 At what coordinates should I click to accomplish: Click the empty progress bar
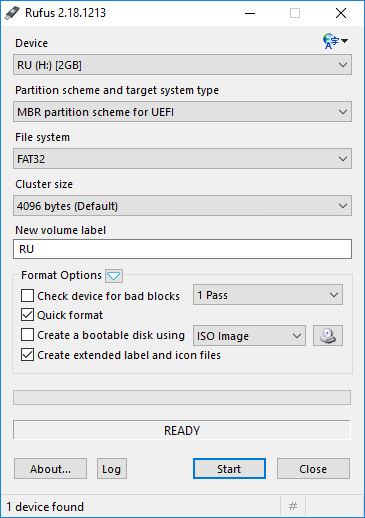click(182, 397)
